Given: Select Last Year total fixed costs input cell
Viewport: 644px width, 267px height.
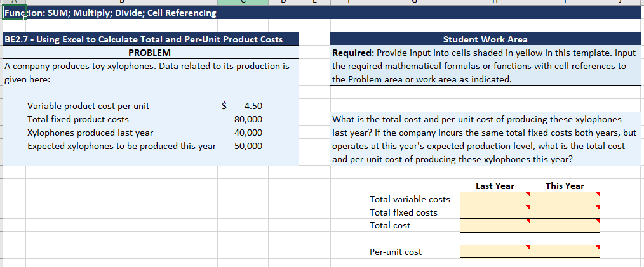Looking at the screenshot, I should 495,212.
